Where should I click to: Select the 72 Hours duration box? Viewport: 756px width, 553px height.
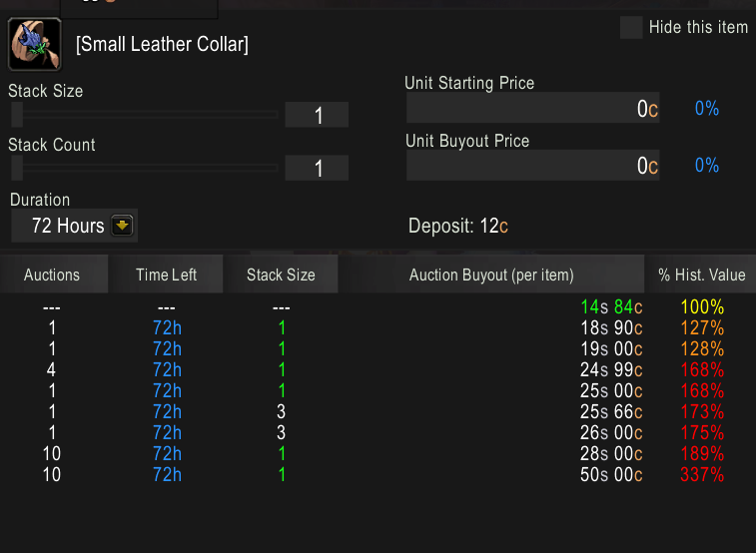[74, 226]
